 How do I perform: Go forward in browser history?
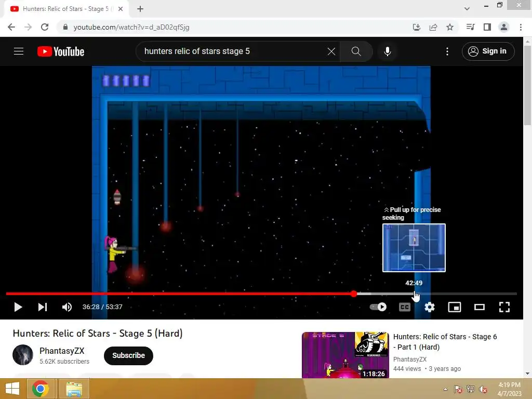coord(28,27)
